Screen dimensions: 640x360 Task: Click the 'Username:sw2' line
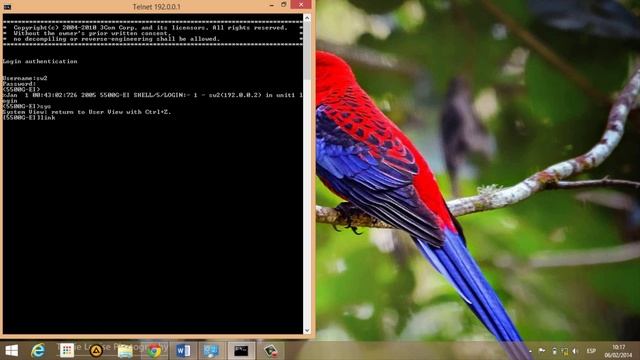25,78
